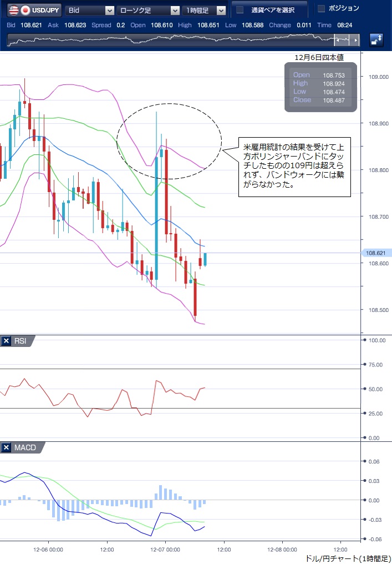Close the RSI indicator panel
Screen dimensions: 392x564
click(6, 341)
